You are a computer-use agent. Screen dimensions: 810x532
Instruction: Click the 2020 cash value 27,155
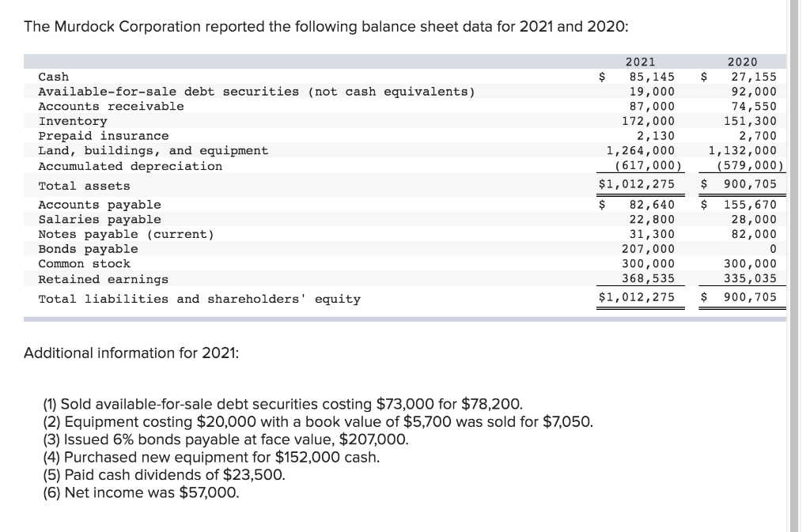coord(754,77)
